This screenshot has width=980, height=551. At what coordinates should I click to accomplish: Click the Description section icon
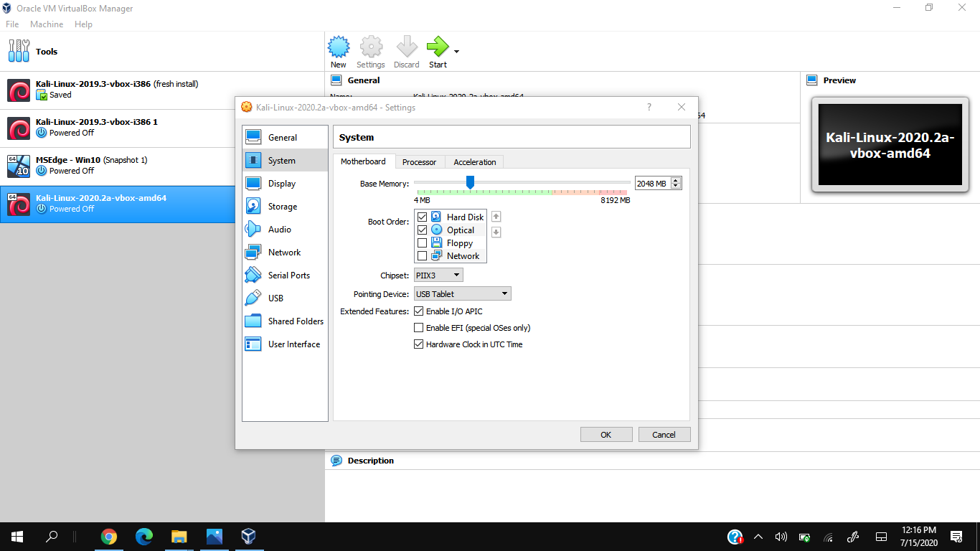click(336, 461)
